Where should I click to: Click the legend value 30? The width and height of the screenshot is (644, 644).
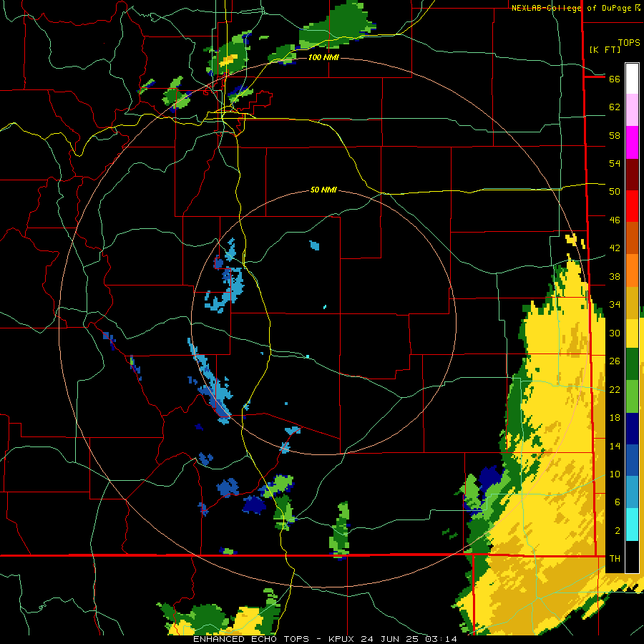[615, 333]
